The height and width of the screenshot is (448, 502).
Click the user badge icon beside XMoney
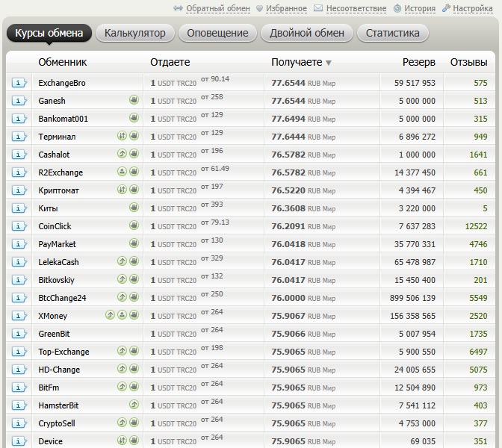(x=122, y=315)
